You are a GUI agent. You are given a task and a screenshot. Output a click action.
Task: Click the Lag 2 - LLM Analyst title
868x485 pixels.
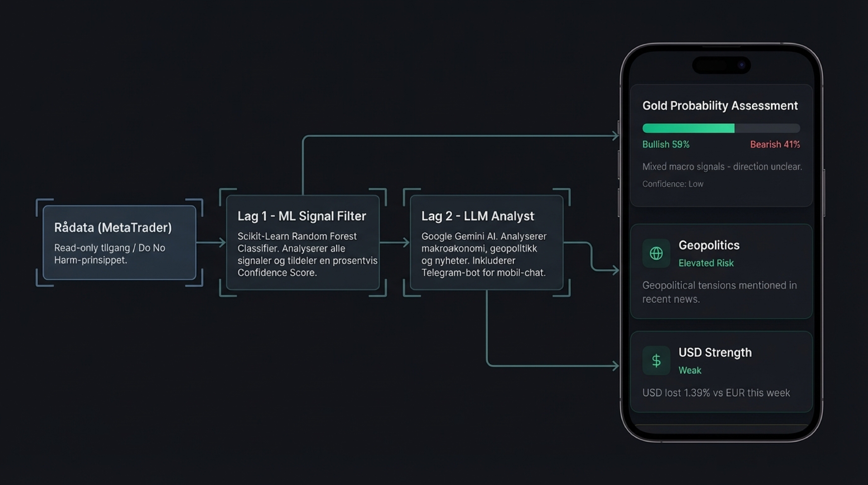tap(477, 216)
